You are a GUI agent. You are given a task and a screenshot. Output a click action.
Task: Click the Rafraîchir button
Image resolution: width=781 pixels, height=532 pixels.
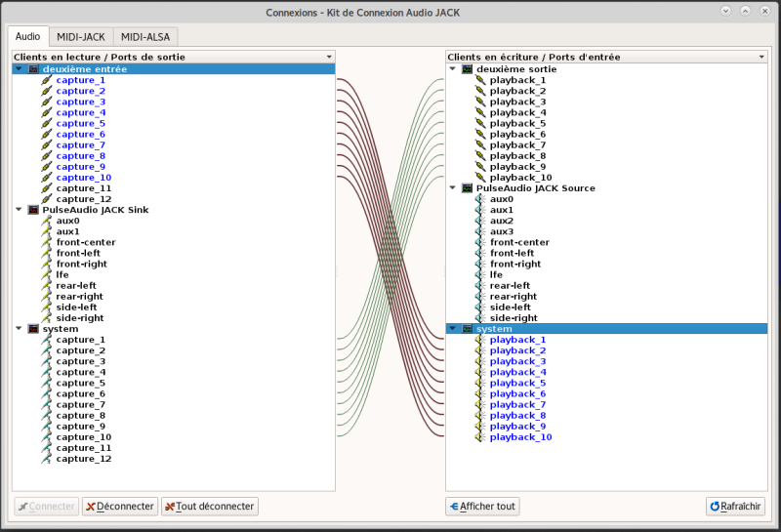point(734,507)
